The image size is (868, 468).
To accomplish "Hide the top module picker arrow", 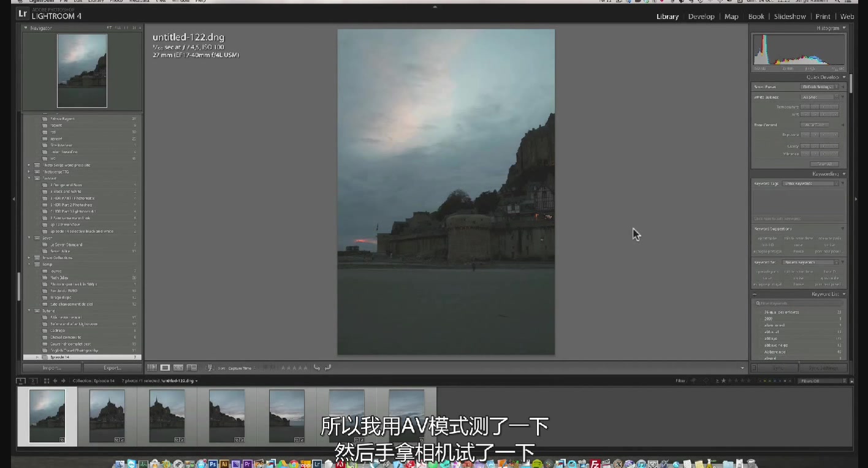I will point(435,7).
